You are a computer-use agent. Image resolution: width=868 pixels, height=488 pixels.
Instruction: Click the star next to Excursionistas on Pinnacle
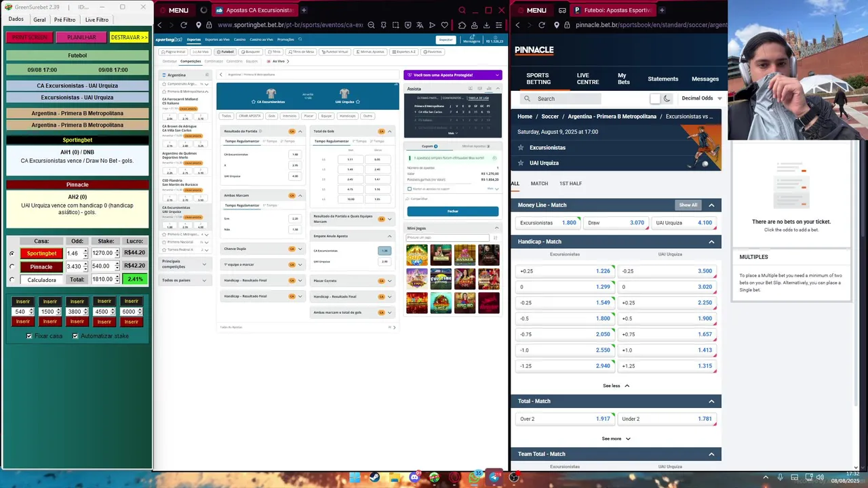coord(521,148)
